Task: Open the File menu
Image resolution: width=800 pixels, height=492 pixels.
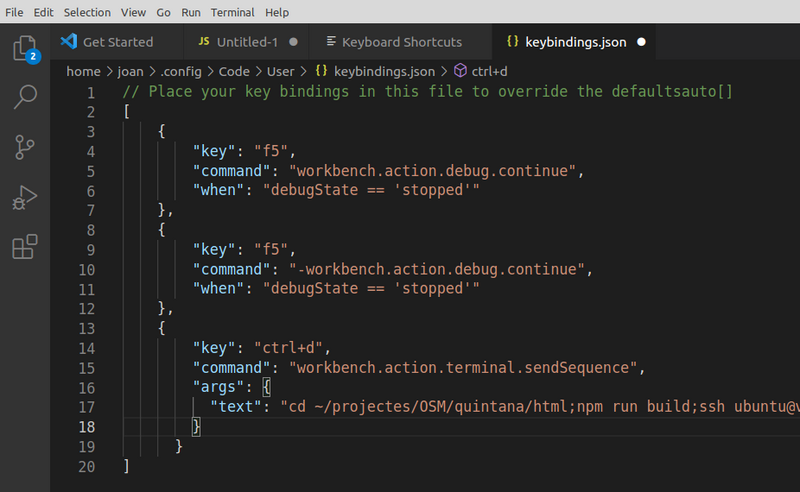Action: (x=15, y=12)
